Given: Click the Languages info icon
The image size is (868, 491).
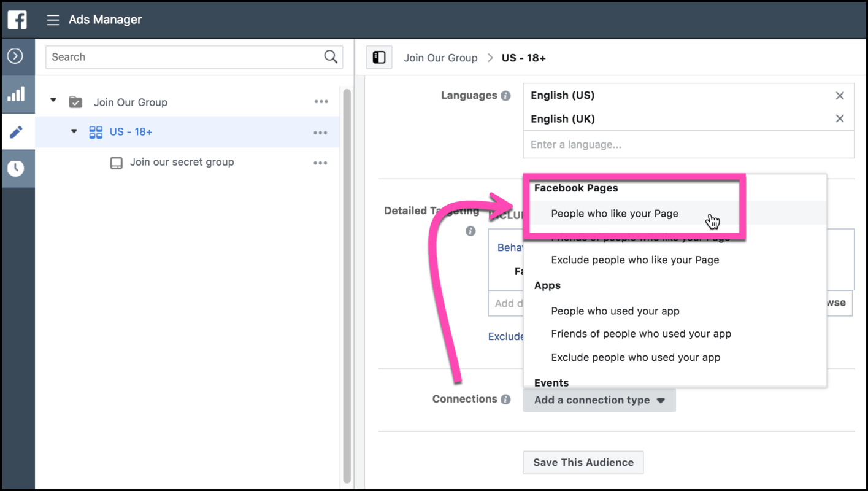Looking at the screenshot, I should click(505, 96).
